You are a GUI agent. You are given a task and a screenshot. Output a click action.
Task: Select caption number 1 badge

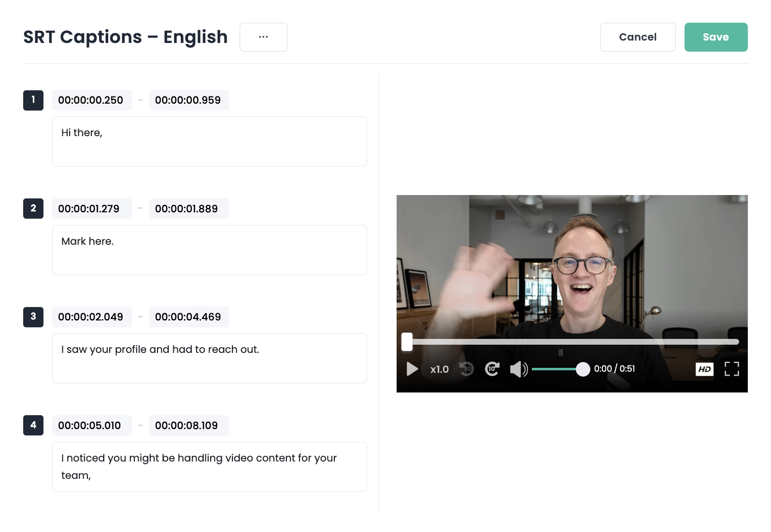point(33,100)
